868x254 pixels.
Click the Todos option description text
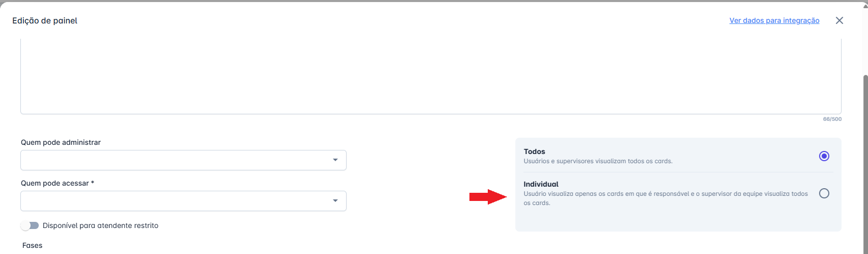pos(598,161)
